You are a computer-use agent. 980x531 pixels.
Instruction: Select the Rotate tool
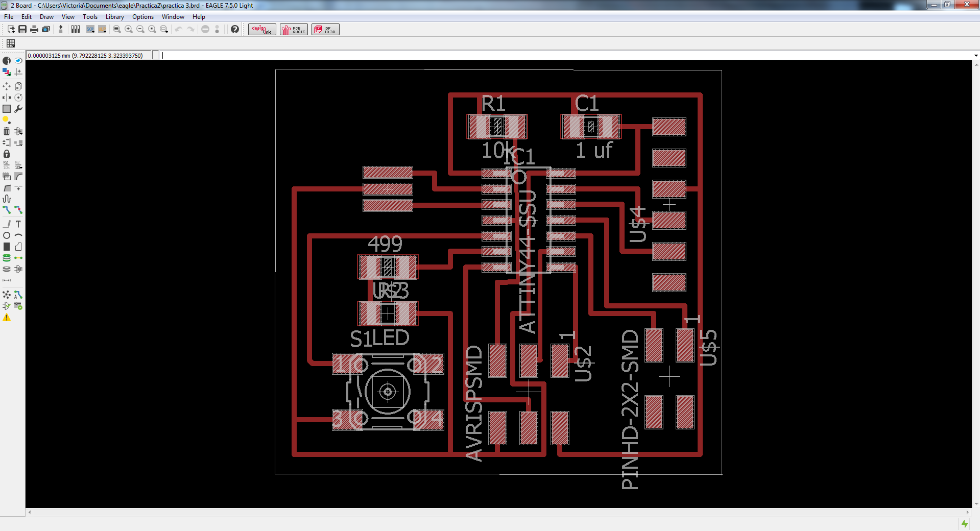tap(18, 98)
